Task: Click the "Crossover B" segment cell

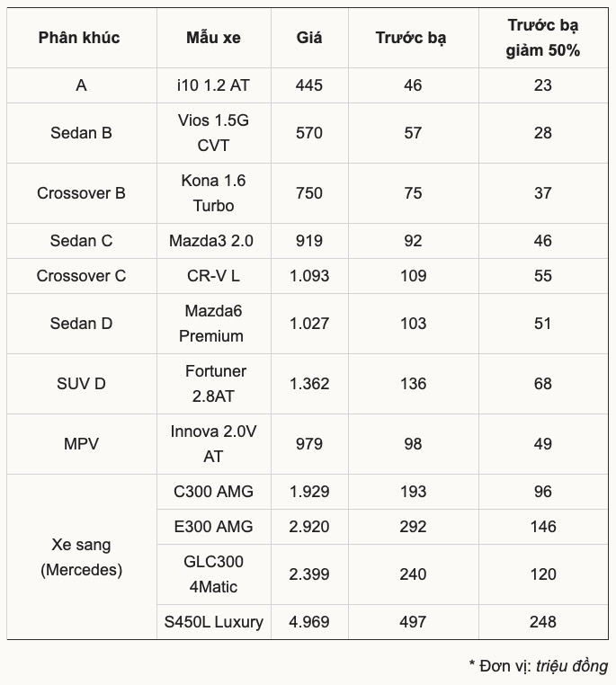Action: click(x=81, y=193)
